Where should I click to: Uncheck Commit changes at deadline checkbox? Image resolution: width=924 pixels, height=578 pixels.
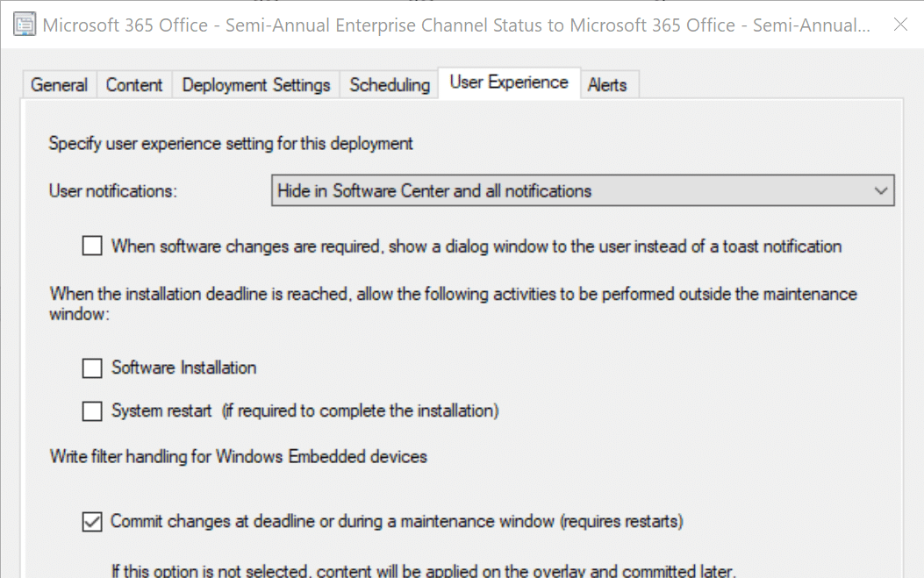92,522
